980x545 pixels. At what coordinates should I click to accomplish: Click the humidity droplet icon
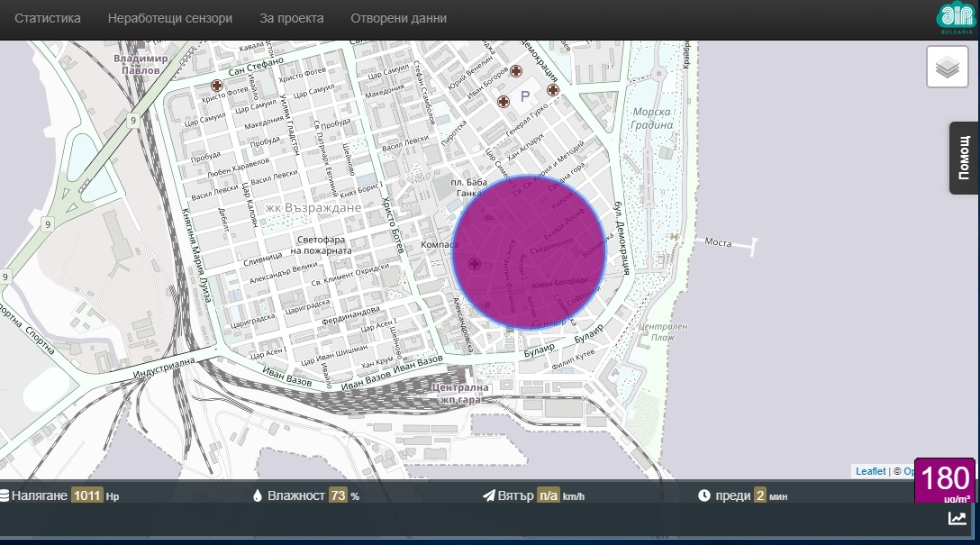pyautogui.click(x=257, y=495)
